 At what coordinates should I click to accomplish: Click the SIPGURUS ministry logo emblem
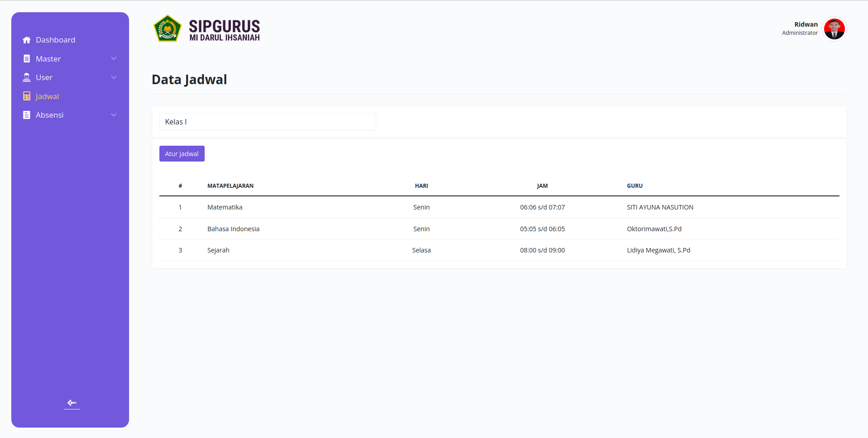[x=168, y=29]
